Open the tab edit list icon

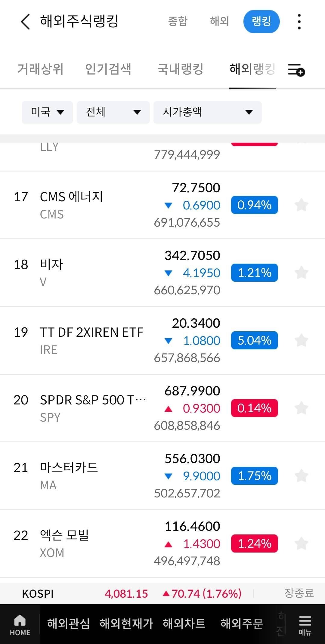point(296,70)
